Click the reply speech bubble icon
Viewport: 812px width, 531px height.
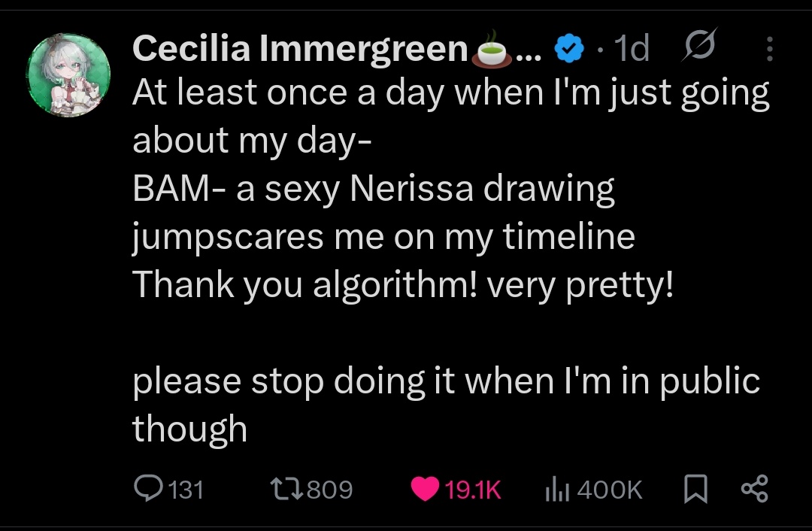[x=147, y=490]
